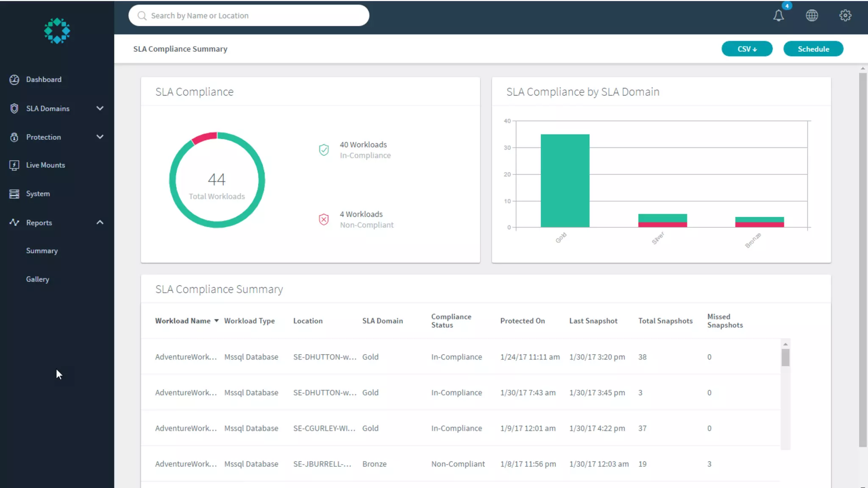Click the notifications bell icon
The width and height of the screenshot is (868, 488).
coord(778,16)
